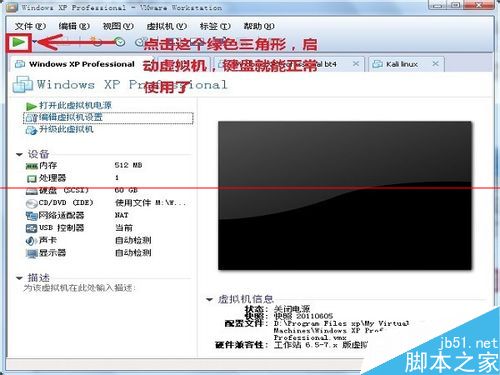The image size is (500, 375).
Task: Click the 当前 USB controller value
Action: [124, 228]
